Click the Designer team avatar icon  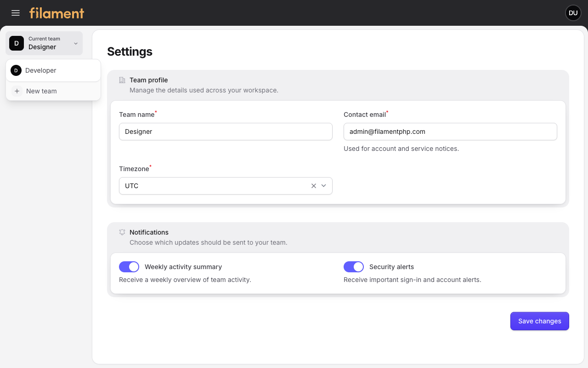click(17, 43)
